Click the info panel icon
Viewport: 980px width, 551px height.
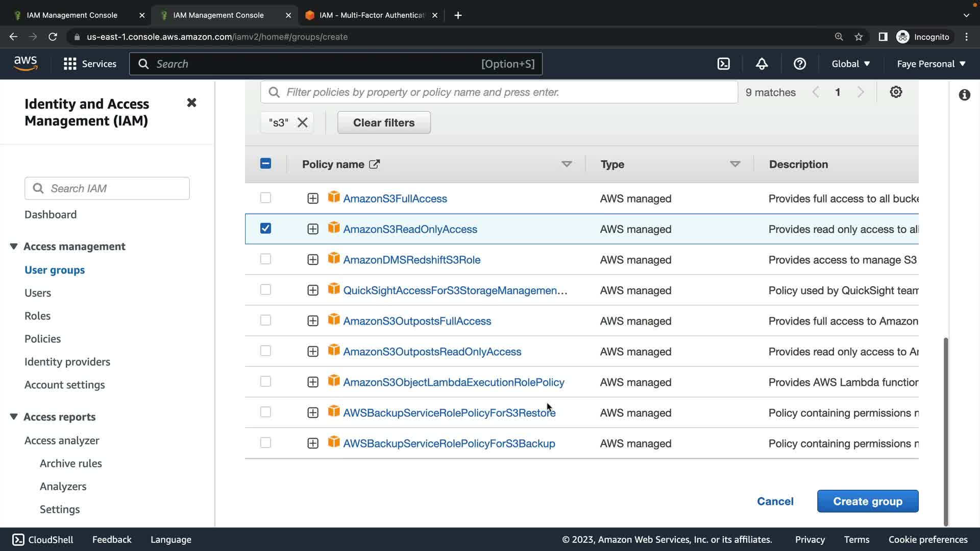coord(964,95)
